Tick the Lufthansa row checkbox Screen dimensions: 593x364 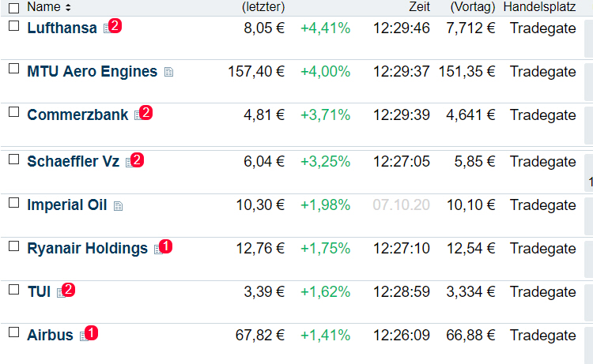tap(14, 26)
